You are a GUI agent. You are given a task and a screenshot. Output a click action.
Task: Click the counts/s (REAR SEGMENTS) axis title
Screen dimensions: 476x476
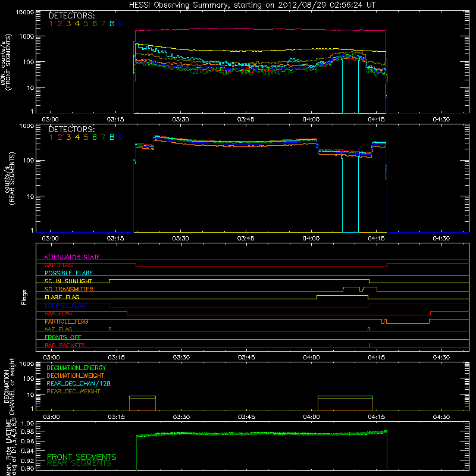pos(10,178)
